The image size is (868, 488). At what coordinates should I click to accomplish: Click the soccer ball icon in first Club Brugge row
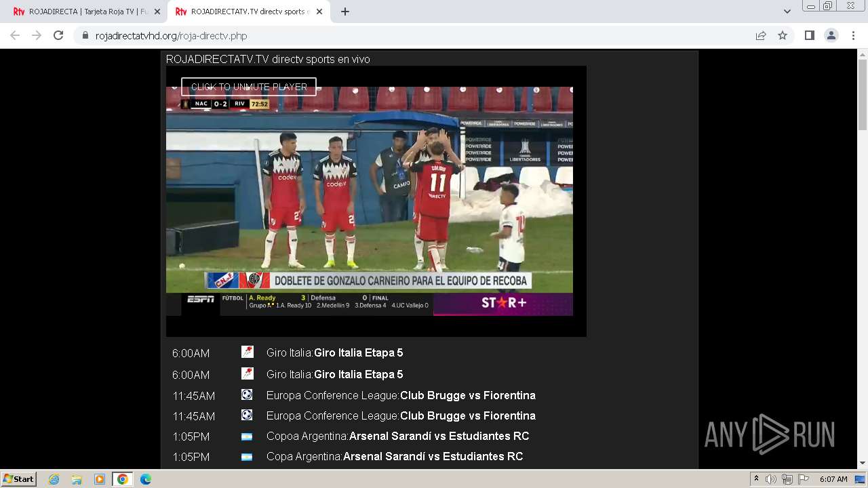(x=247, y=394)
